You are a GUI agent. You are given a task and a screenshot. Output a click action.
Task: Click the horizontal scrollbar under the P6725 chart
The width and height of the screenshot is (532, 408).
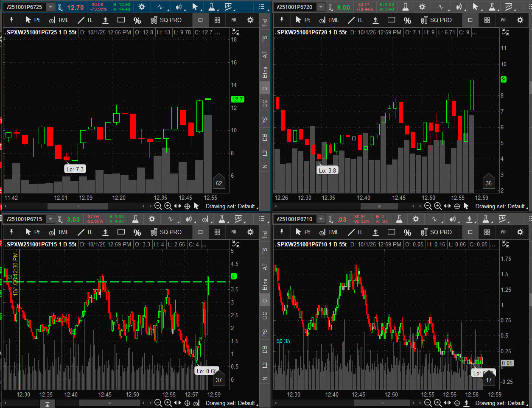pos(78,206)
